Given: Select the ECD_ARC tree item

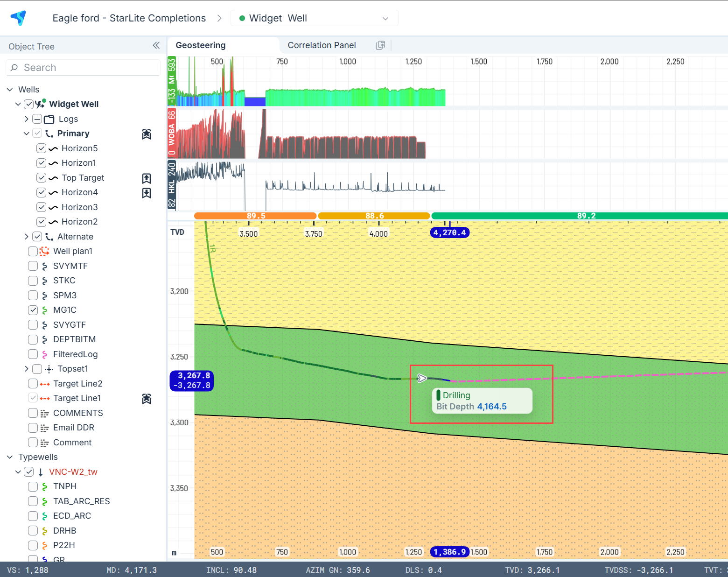Looking at the screenshot, I should [72, 516].
